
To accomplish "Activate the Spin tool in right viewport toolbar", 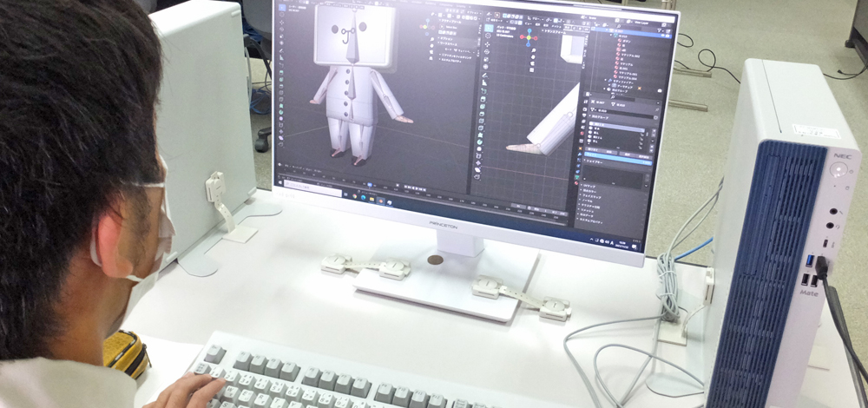I will [480, 141].
